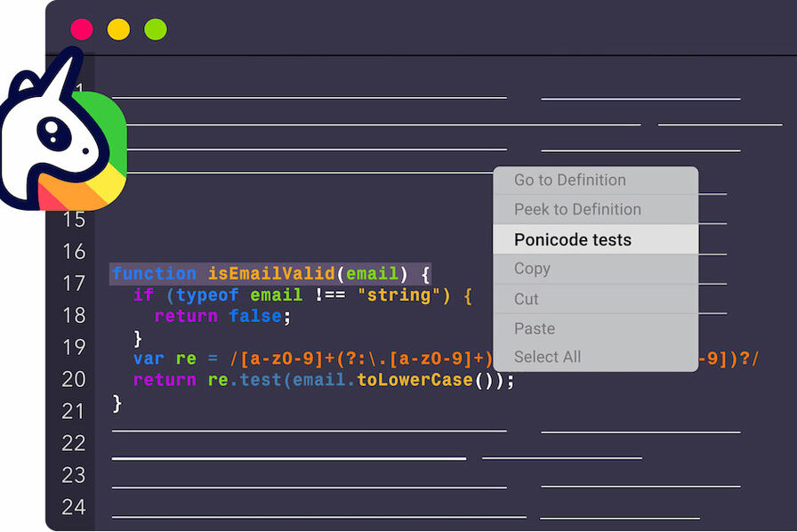Click the function keyword in highlighted line

pos(154,274)
